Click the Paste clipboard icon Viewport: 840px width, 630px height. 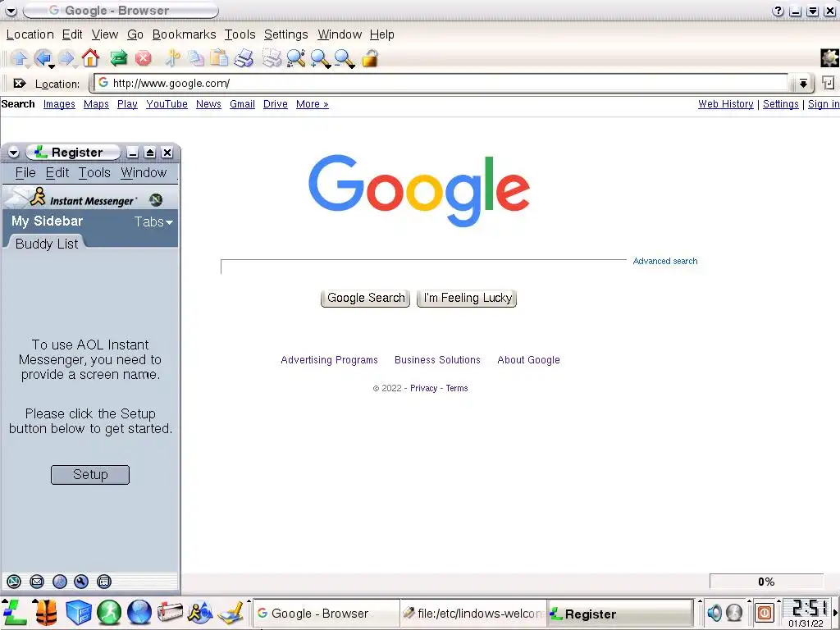[x=219, y=58]
